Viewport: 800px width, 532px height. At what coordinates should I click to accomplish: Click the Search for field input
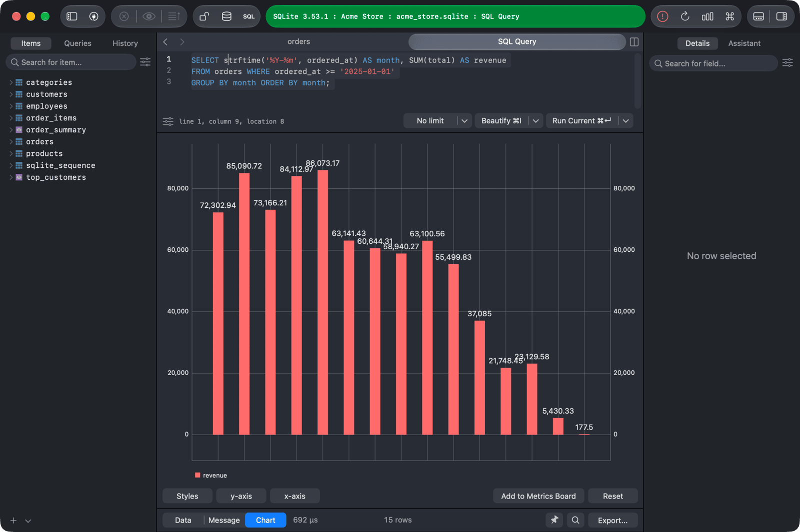click(713, 63)
